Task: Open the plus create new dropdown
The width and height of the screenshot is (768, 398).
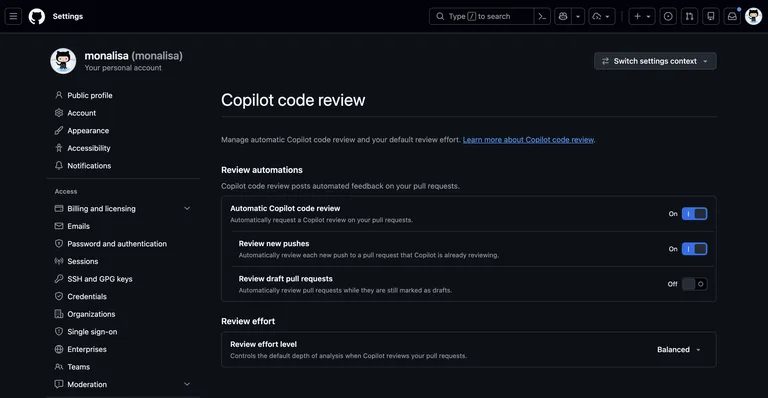Action: [x=642, y=16]
